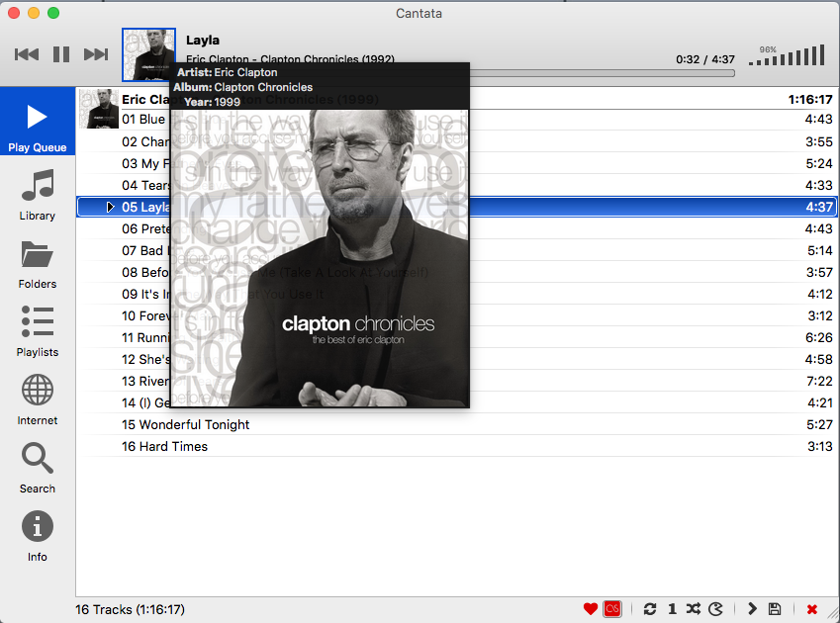
Task: Click the volume level bars
Action: point(787,55)
